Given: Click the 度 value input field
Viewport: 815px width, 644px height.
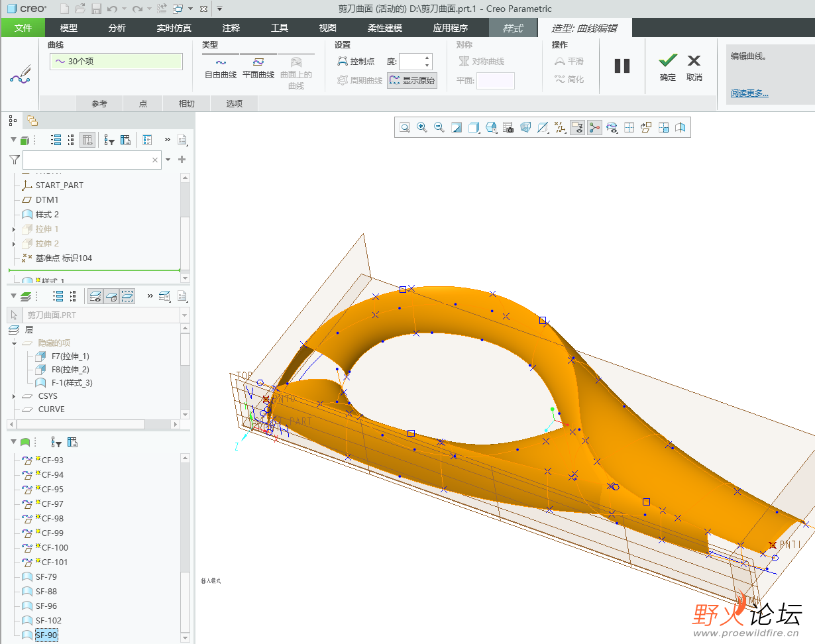Looking at the screenshot, I should pos(411,62).
